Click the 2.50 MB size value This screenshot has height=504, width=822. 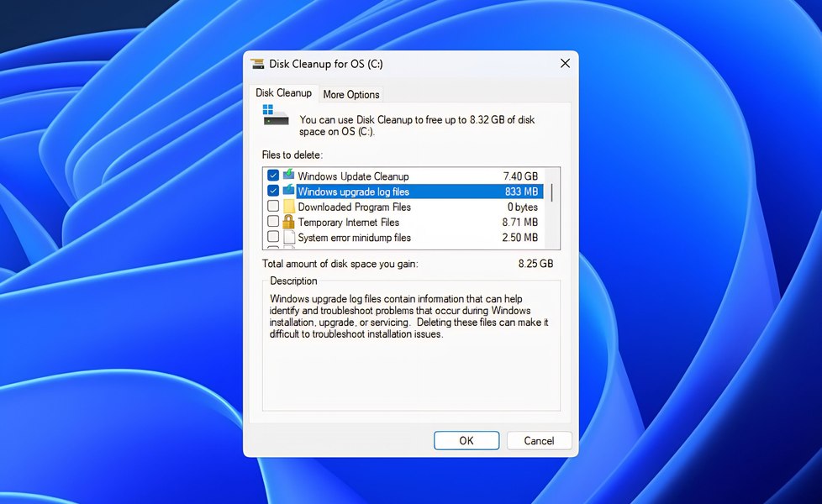(x=520, y=238)
